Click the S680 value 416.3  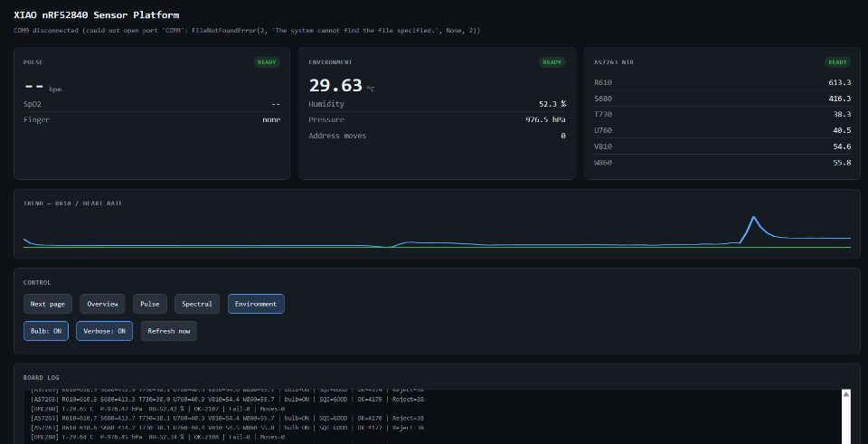pos(840,99)
